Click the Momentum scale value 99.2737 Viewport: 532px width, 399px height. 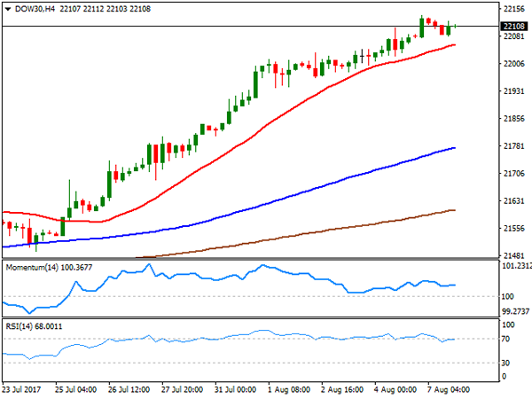pos(515,311)
